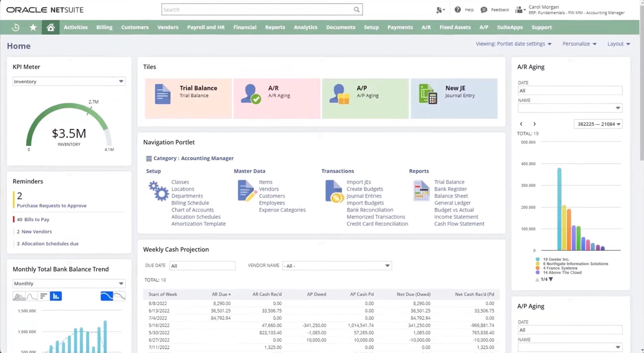Click the A/P Aging Date field
Screen dimensions: 644x353
tap(570, 330)
